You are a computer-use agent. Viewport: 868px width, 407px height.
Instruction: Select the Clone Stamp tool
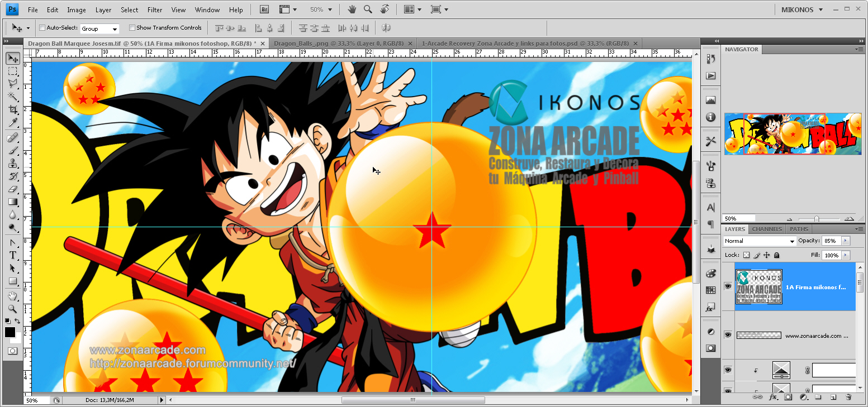[13, 163]
